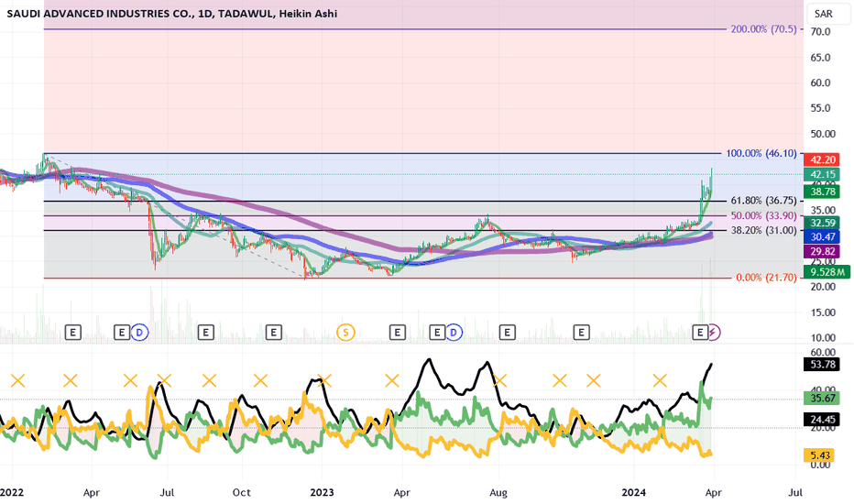
Task: Click the green 42.15 last price tag
Action: (x=823, y=175)
